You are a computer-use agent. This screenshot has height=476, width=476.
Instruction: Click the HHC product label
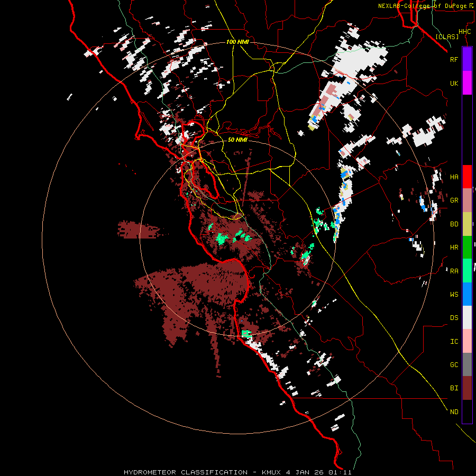click(x=464, y=32)
